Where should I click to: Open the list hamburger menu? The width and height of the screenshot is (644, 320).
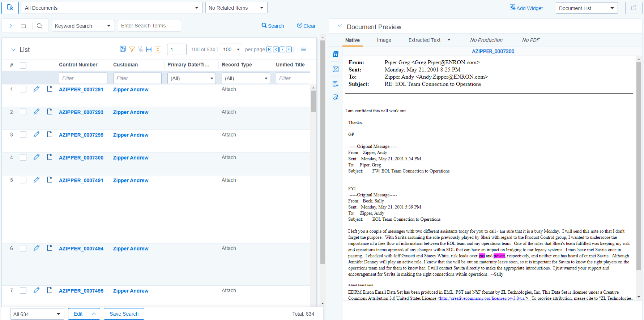[303, 49]
